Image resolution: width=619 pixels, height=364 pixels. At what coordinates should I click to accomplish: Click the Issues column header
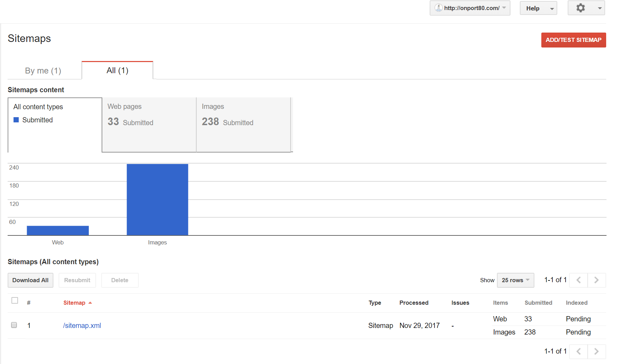click(460, 303)
